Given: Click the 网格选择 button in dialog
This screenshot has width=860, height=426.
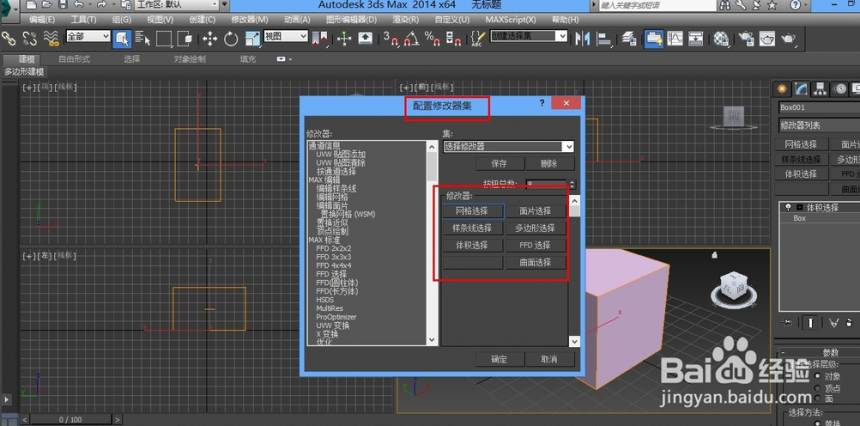Looking at the screenshot, I should pyautogui.click(x=472, y=211).
